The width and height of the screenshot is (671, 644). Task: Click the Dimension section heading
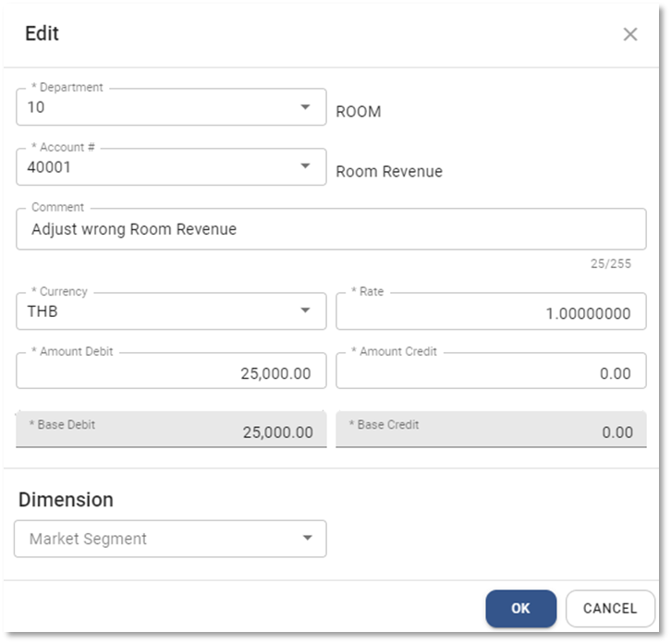click(66, 500)
